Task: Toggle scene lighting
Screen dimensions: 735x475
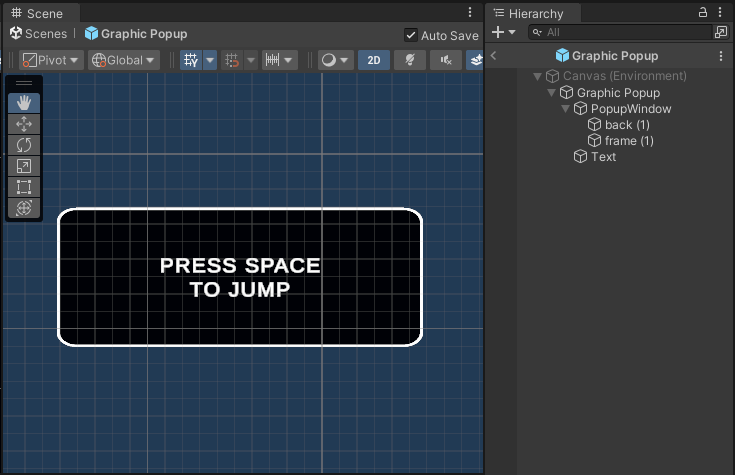Action: coord(409,60)
